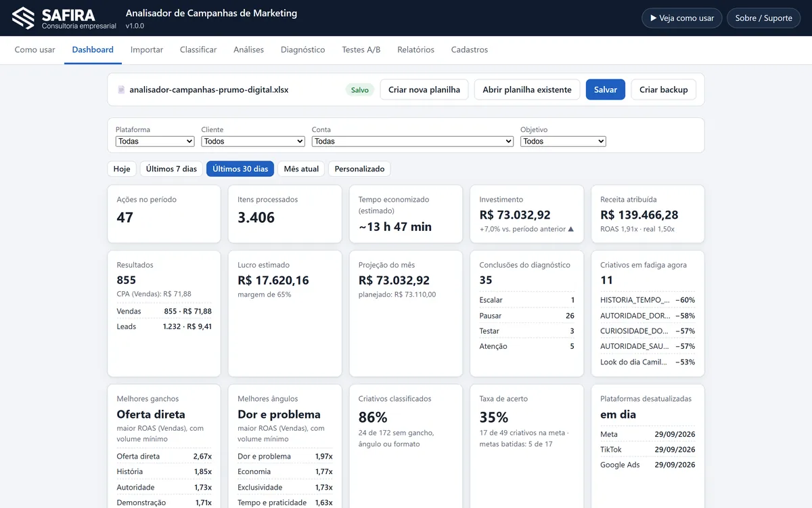Click the filename analisador-campanhas-prumo-digital.xlsx

coord(209,89)
